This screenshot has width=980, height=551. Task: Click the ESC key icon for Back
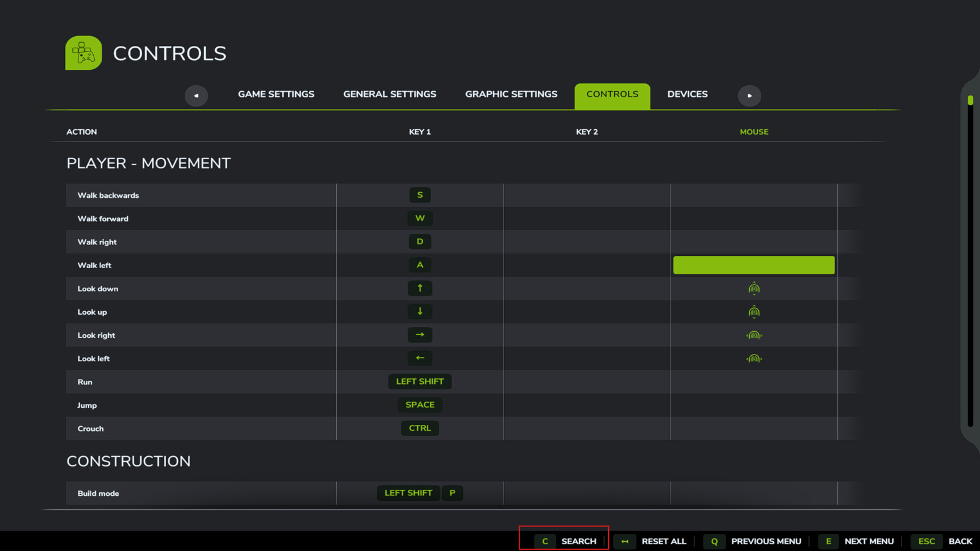click(x=927, y=541)
